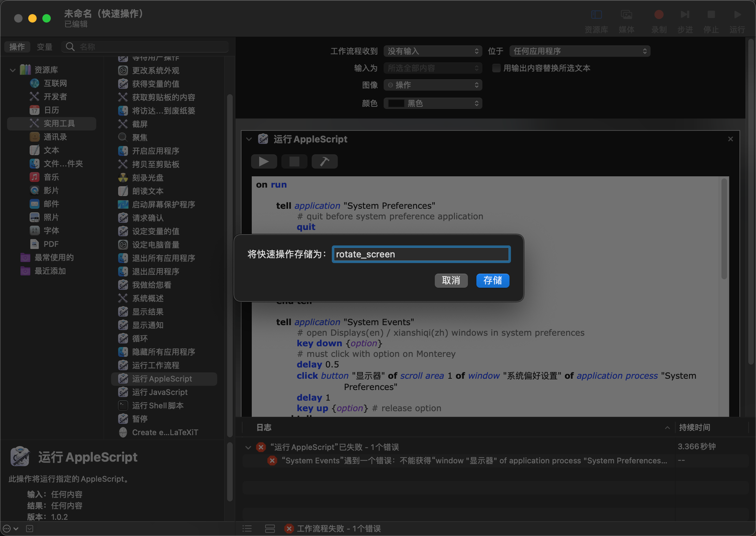Select the 运行 Shell 脚本 action
The image size is (756, 536).
click(158, 405)
